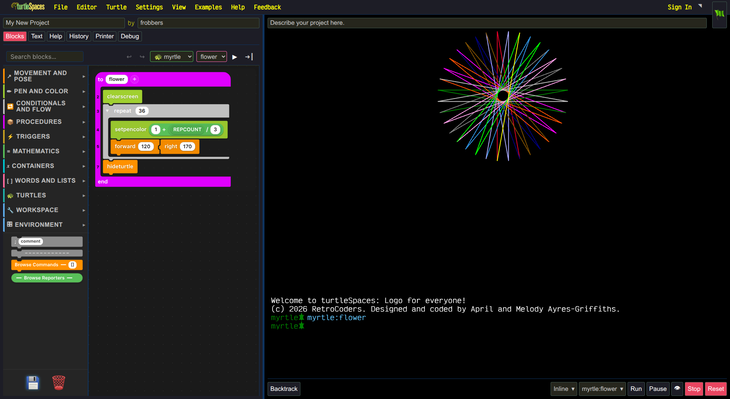The height and width of the screenshot is (399, 730).
Task: Expand the Pen and Color category
Action: pyautogui.click(x=45, y=91)
